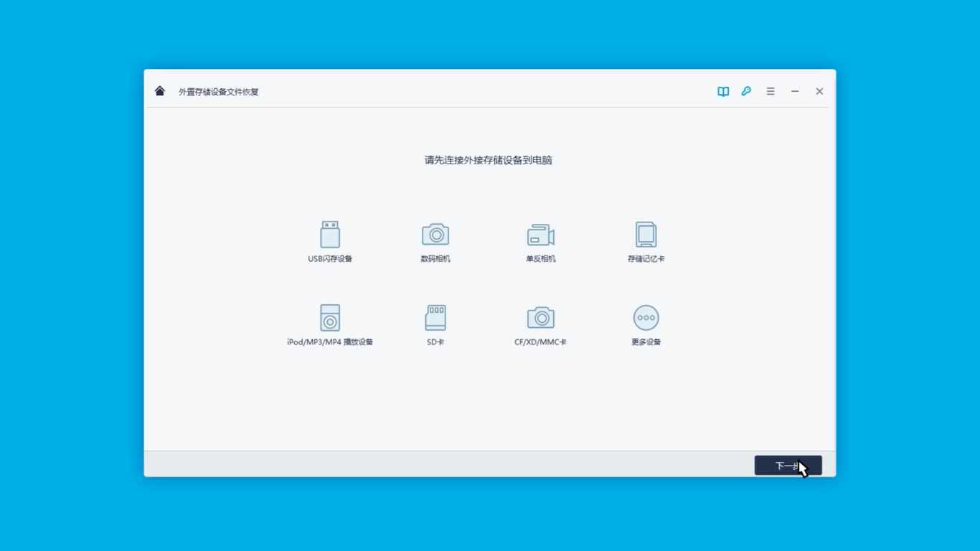980x551 pixels.
Task: Select the 单反相机 camcorder icon
Action: 541,235
